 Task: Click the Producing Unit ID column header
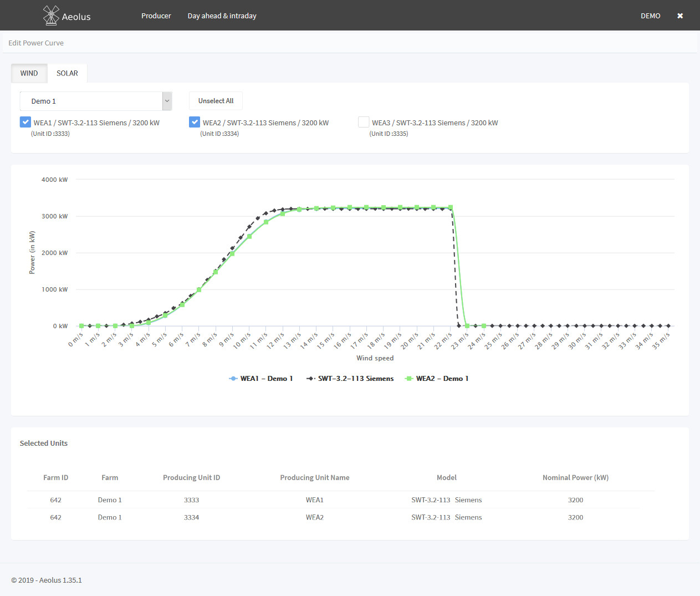tap(192, 477)
